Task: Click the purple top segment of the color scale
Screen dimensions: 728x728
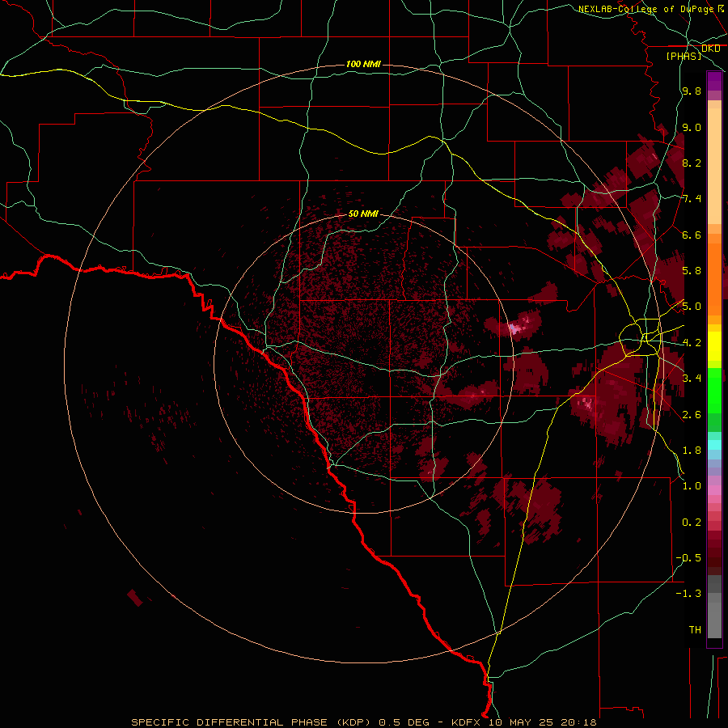Action: [x=714, y=81]
